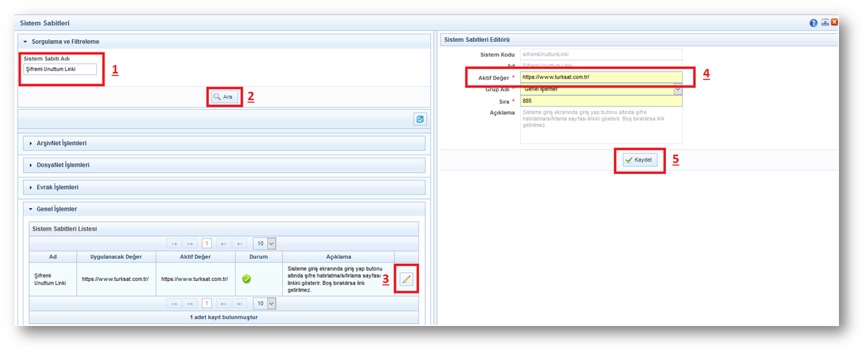868x355 pixels.
Task: Click the Ara search button
Action: (224, 97)
